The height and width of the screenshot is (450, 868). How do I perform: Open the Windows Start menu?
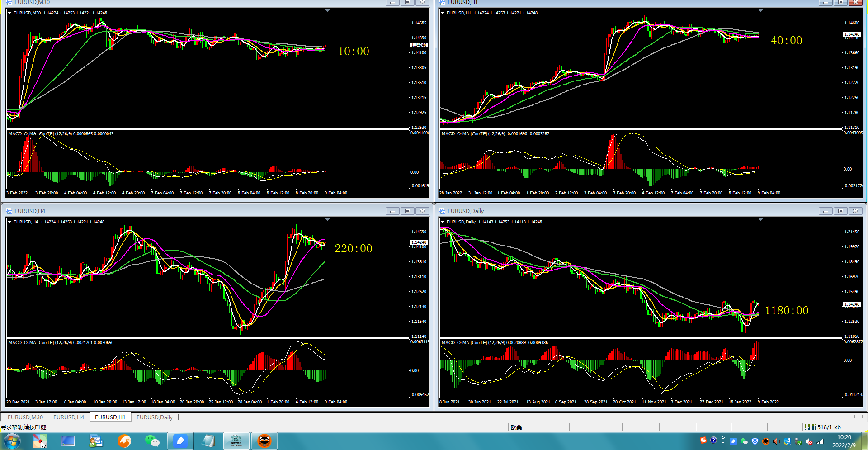tap(12, 441)
